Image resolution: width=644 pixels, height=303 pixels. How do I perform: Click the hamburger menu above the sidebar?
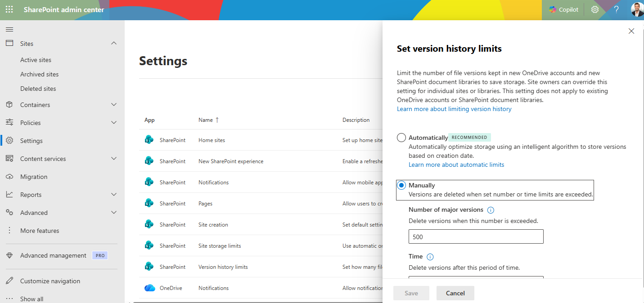point(9,29)
